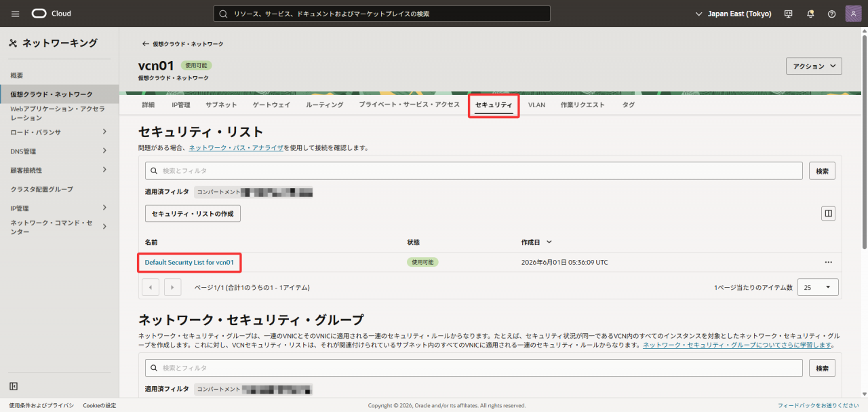Click 検索 button for security lists

pyautogui.click(x=822, y=171)
